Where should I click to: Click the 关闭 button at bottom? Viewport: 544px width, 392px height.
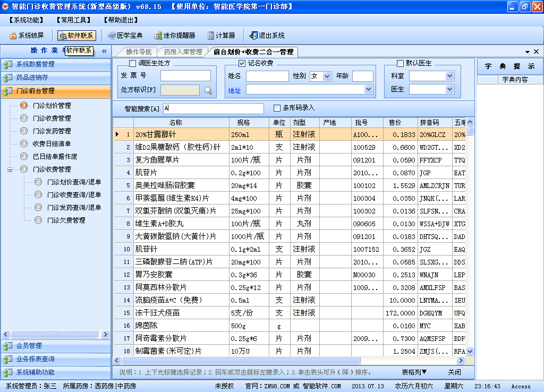(x=454, y=372)
